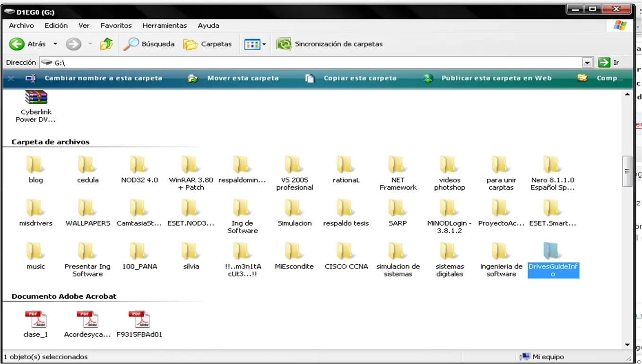Open the Favoritos menu
The image size is (642, 364).
point(116,26)
